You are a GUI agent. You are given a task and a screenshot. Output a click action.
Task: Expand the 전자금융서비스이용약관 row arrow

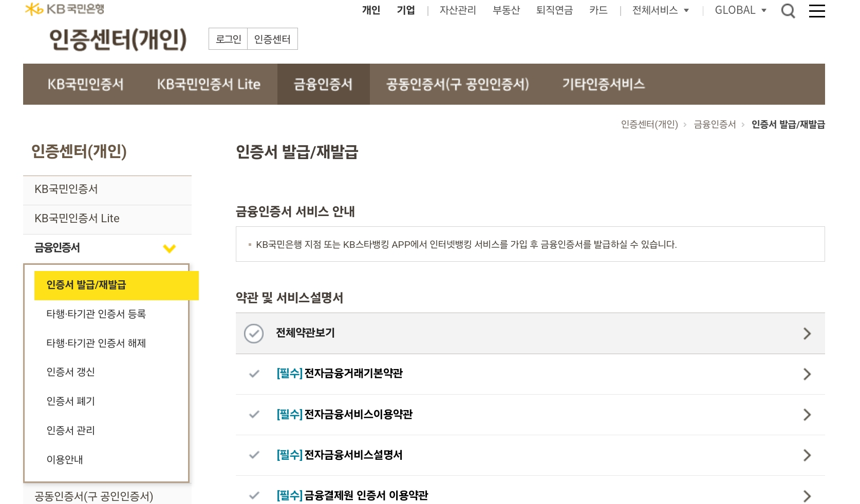click(807, 415)
